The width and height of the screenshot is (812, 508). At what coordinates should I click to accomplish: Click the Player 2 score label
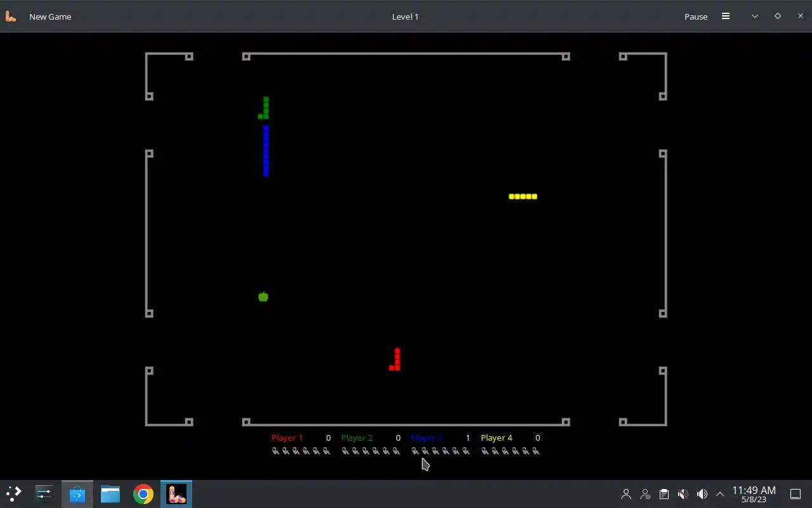pyautogui.click(x=357, y=438)
